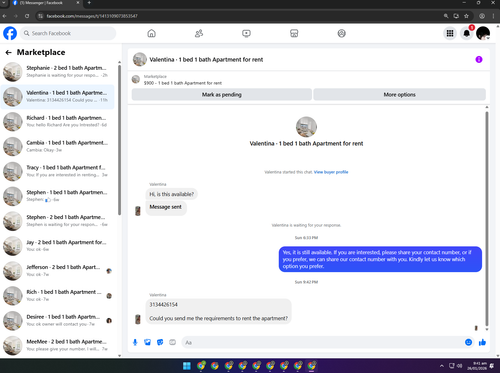Click the first Chrome icon in taskbar
The width and height of the screenshot is (500, 373).
[x=201, y=366]
